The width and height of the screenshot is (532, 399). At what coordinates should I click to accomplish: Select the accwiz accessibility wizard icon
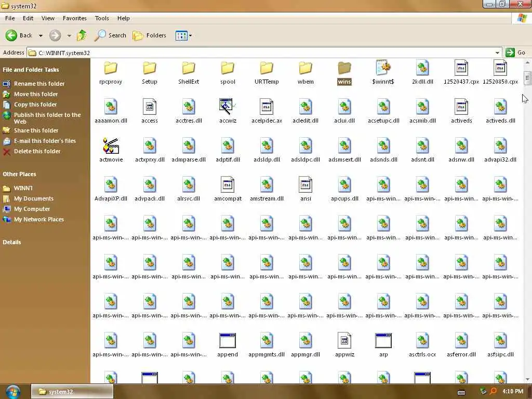[x=228, y=107]
